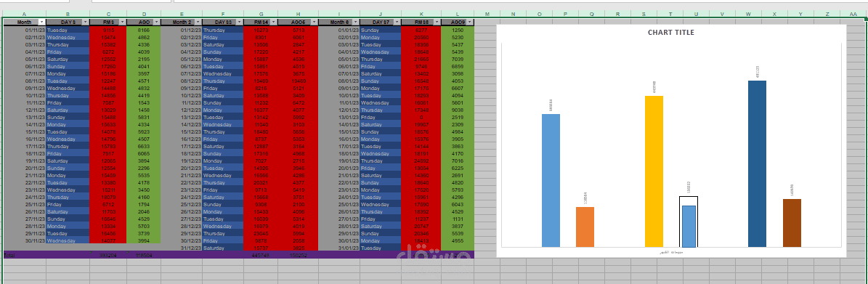This screenshot has width=868, height=284.
Task: Select the Saturday cell beside 31/12/23
Action: [x=222, y=248]
